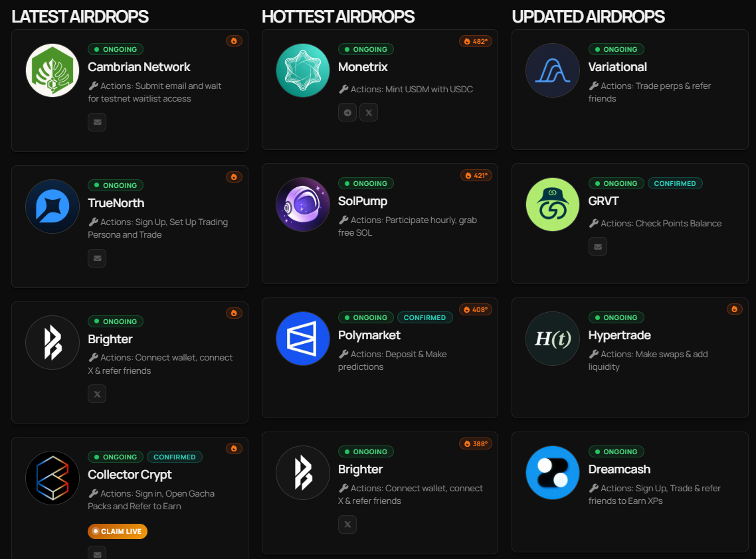Click the Telegram icon on Monetrix card
The width and height of the screenshot is (756, 559).
[x=347, y=113]
